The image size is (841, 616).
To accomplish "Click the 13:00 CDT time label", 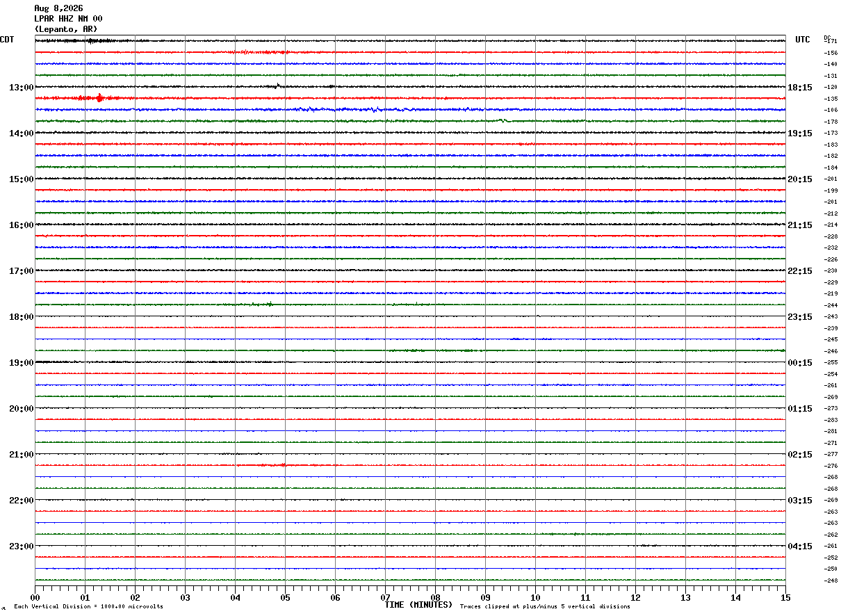I will [x=21, y=88].
